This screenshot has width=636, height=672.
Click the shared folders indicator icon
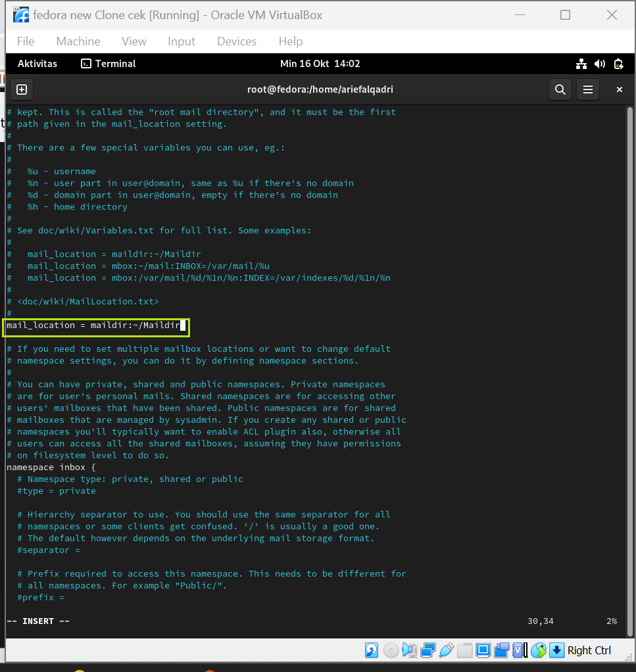[464, 650]
